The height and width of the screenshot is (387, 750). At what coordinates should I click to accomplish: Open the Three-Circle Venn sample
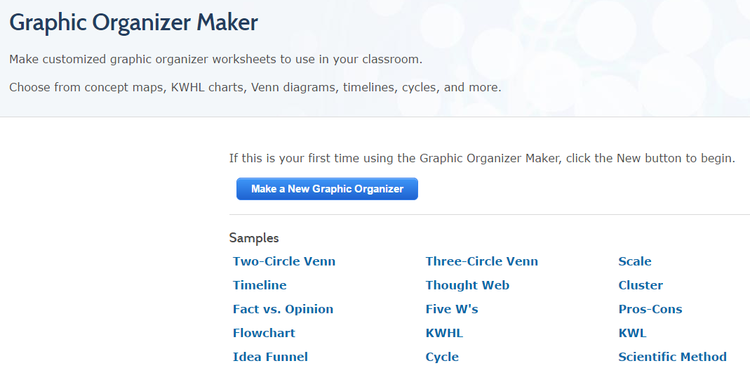[x=482, y=262]
